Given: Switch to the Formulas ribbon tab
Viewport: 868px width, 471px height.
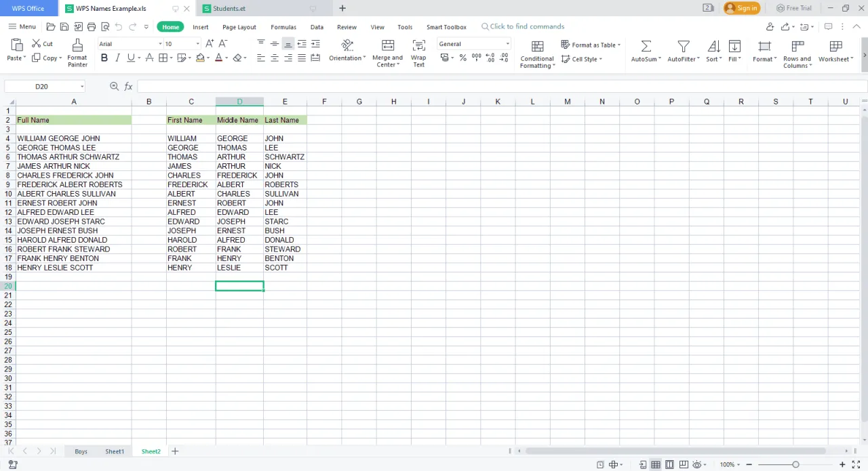Looking at the screenshot, I should [x=283, y=26].
